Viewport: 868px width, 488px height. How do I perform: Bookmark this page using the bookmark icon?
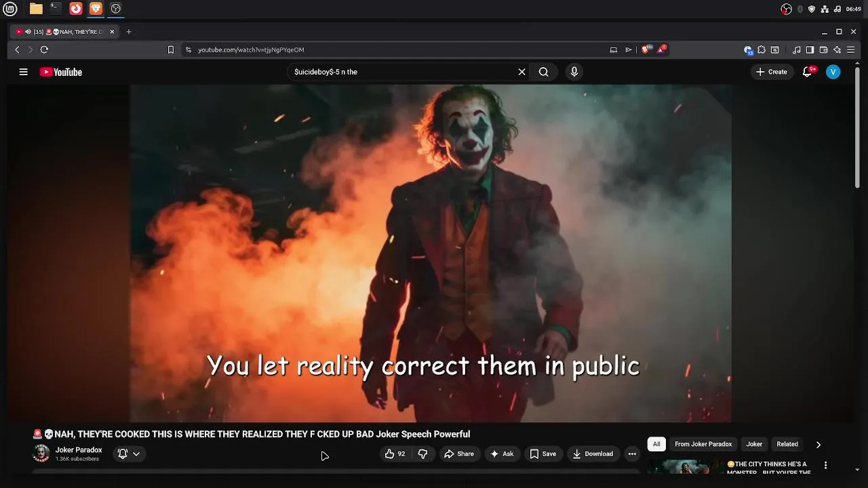pyautogui.click(x=171, y=49)
